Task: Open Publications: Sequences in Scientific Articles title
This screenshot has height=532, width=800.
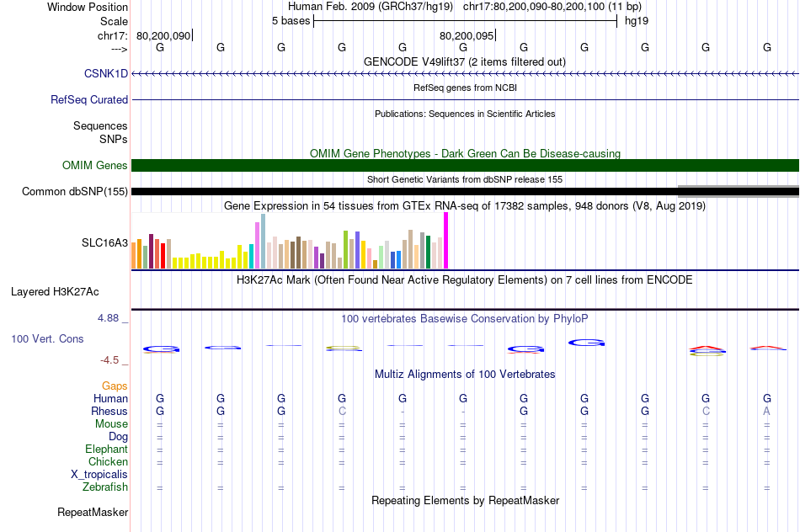Action: tap(465, 114)
